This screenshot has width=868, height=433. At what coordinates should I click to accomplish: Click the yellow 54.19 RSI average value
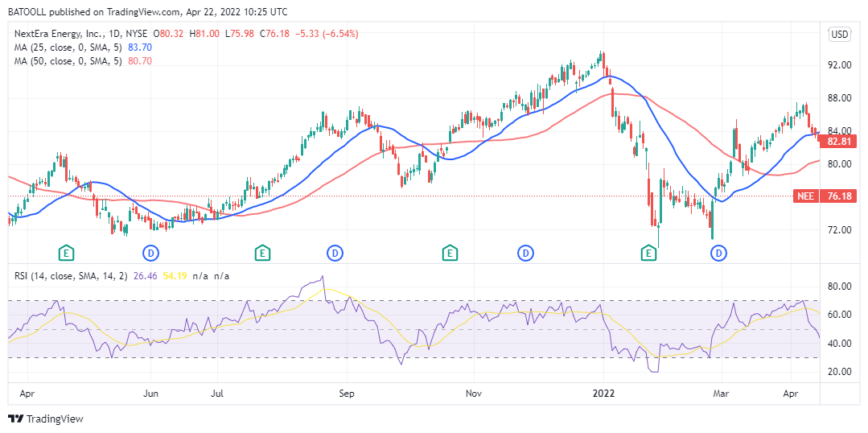[173, 276]
